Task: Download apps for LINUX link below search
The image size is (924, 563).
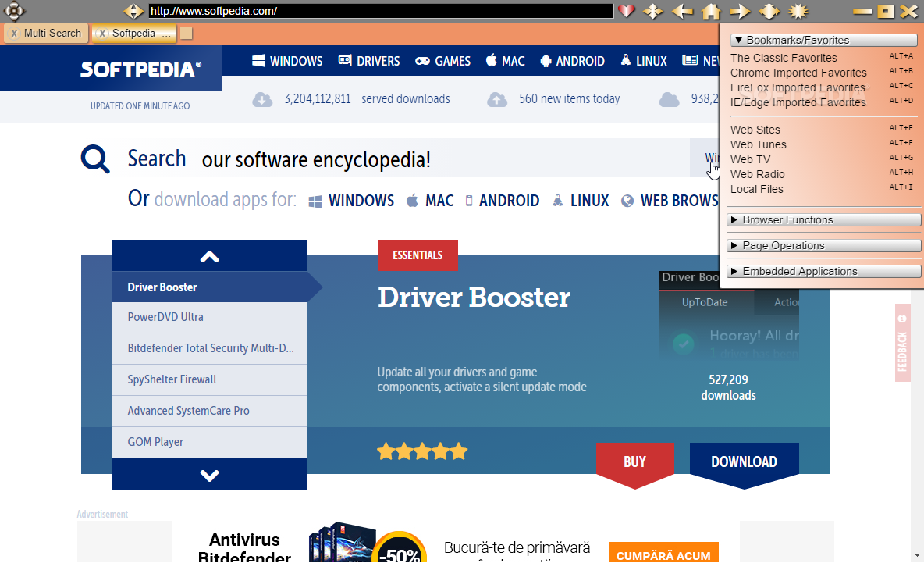Action: pos(581,201)
